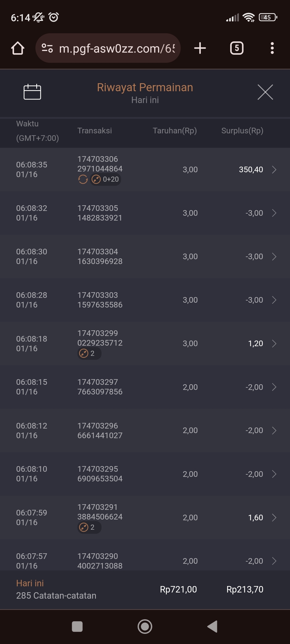Viewport: 290px width, 644px height.
Task: Expand the 350,40 surplus transaction details
Action: 274,170
